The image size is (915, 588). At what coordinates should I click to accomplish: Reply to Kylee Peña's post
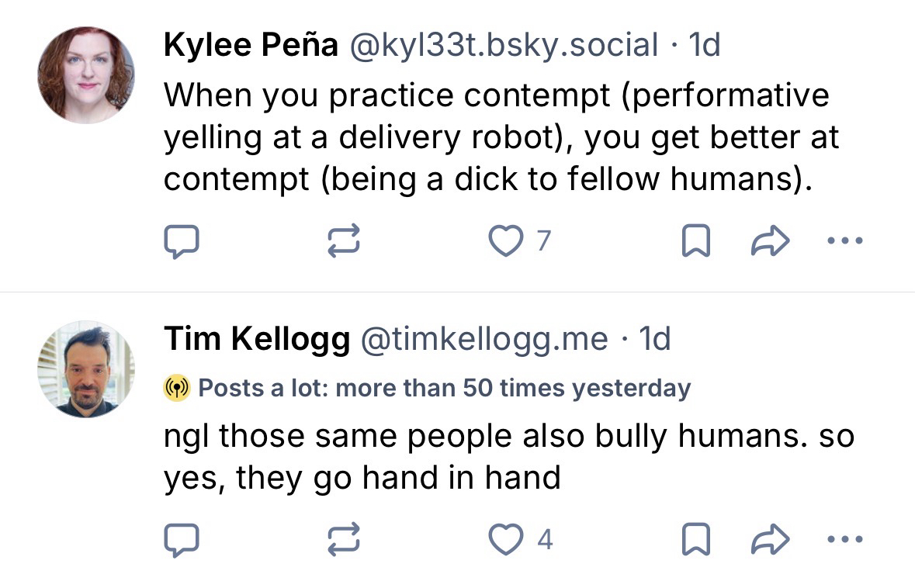tap(181, 243)
